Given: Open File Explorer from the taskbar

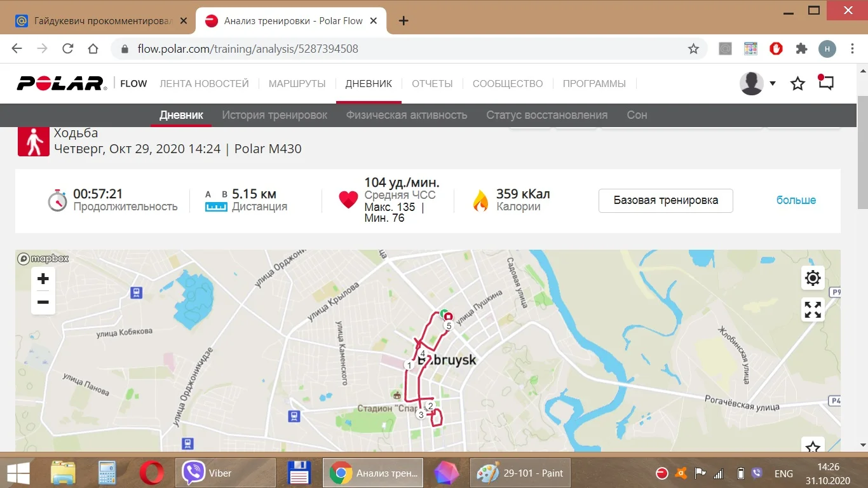Looking at the screenshot, I should [64, 473].
